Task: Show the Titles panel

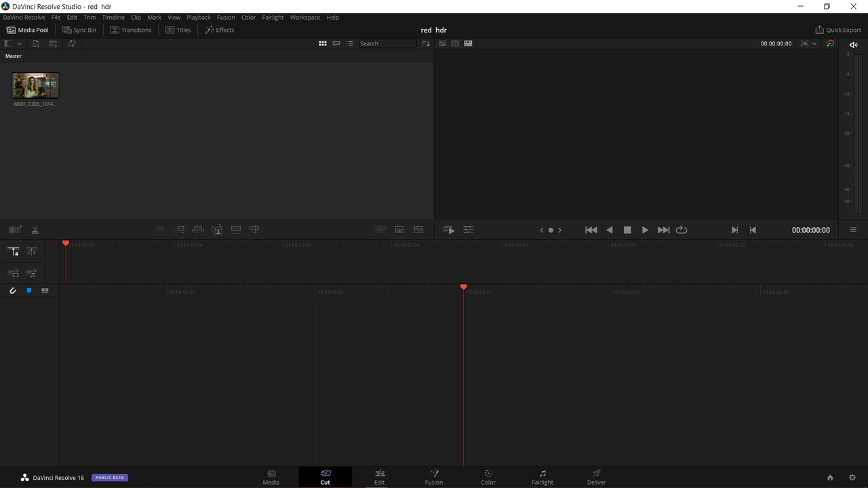Action: (178, 30)
